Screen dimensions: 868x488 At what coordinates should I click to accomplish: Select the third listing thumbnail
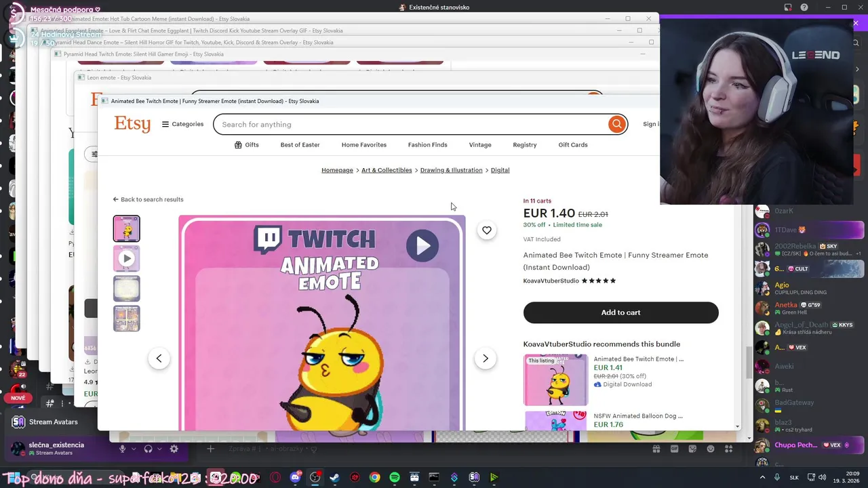(x=126, y=289)
